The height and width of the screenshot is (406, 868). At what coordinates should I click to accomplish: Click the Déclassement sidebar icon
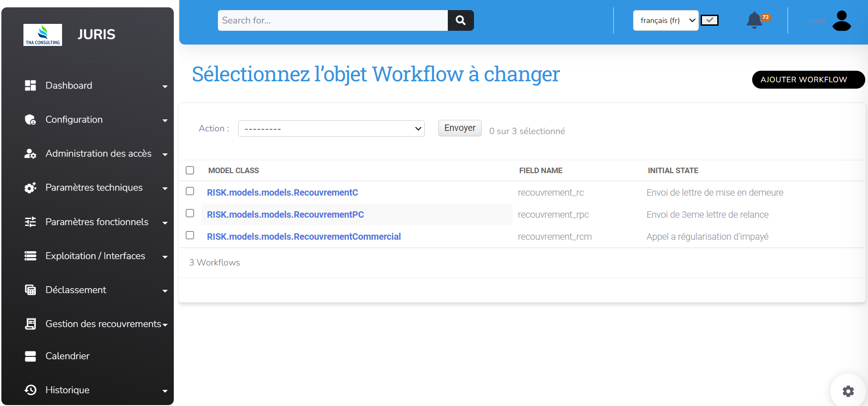(x=30, y=290)
